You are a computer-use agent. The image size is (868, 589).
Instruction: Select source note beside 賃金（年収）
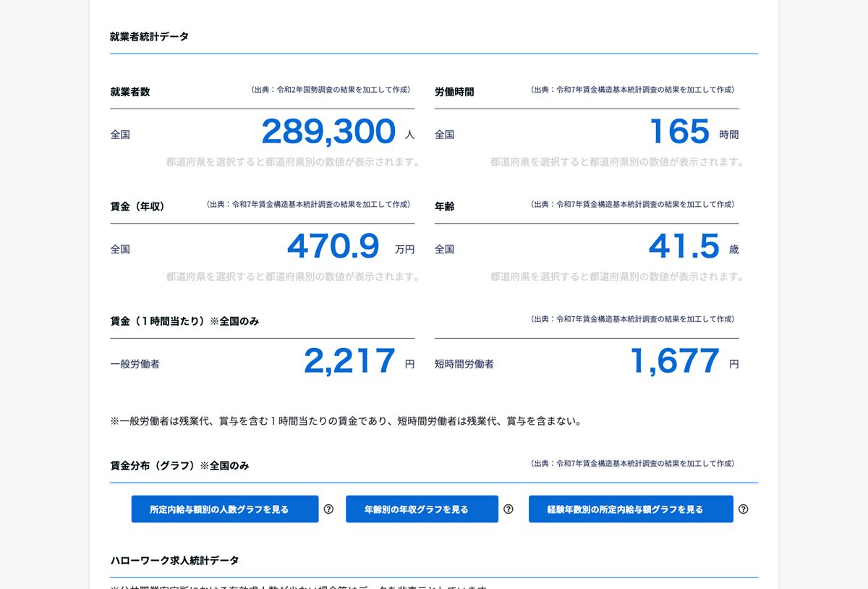309,204
